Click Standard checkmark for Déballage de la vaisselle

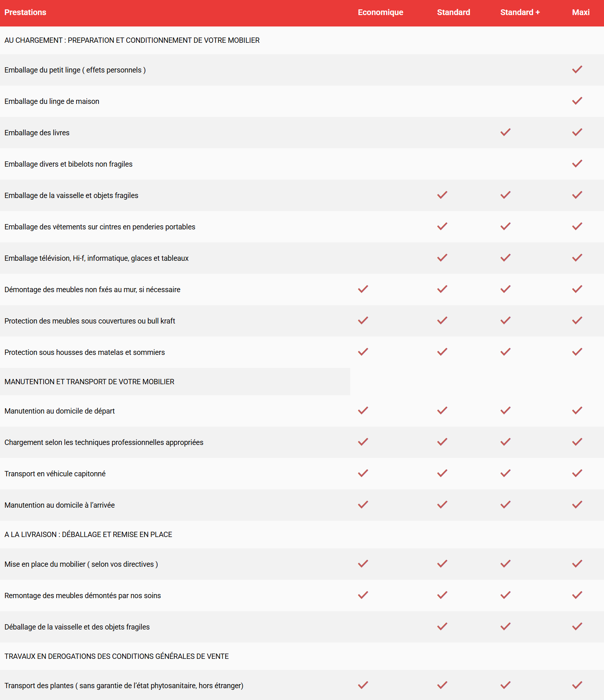coord(442,627)
